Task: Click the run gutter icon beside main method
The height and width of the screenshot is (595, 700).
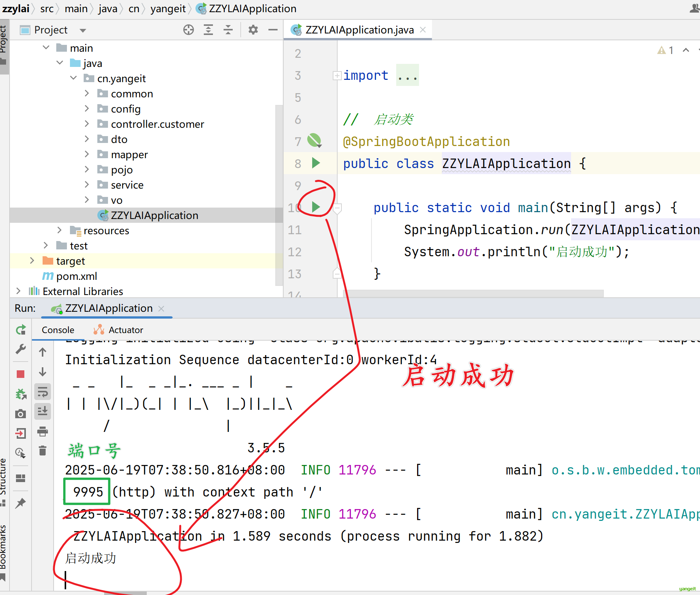Action: coord(316,207)
